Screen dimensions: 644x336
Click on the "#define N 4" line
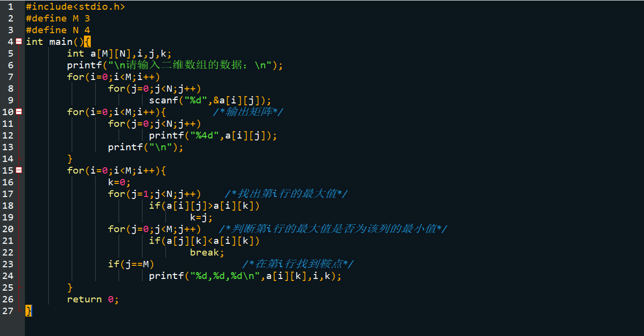[58, 30]
